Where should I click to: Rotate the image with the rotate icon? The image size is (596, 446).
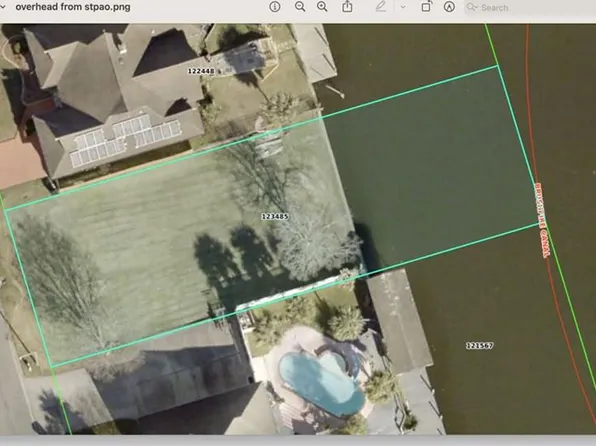[426, 6]
